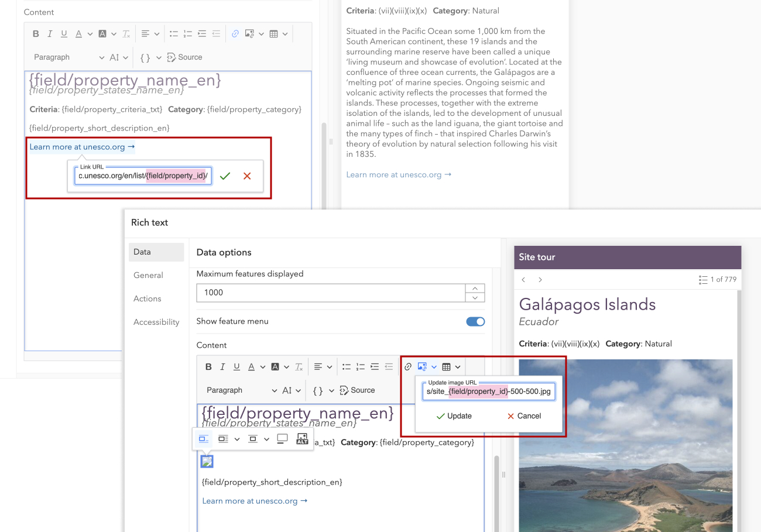761x532 pixels.
Task: Click Cancel in the Update image URL popup
Action: (x=524, y=416)
